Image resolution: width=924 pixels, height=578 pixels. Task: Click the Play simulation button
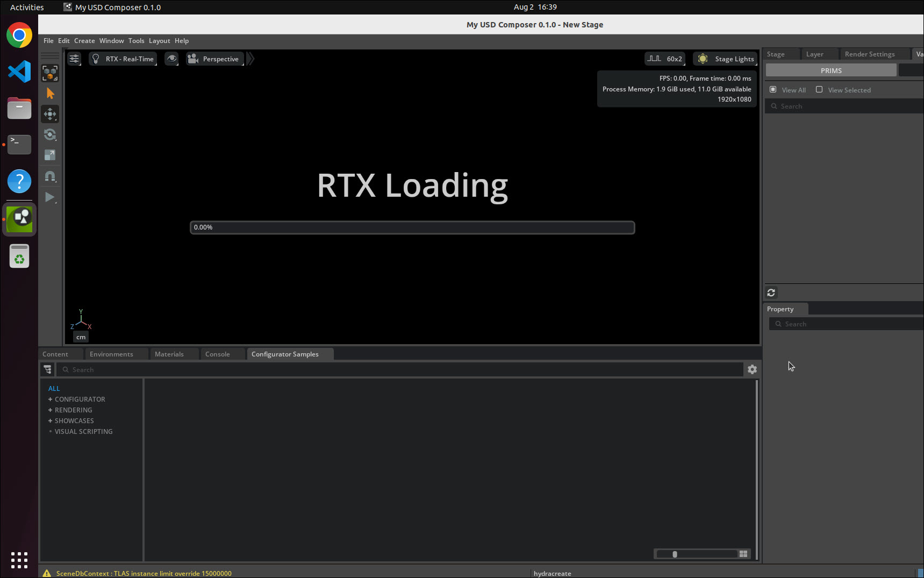pos(50,197)
